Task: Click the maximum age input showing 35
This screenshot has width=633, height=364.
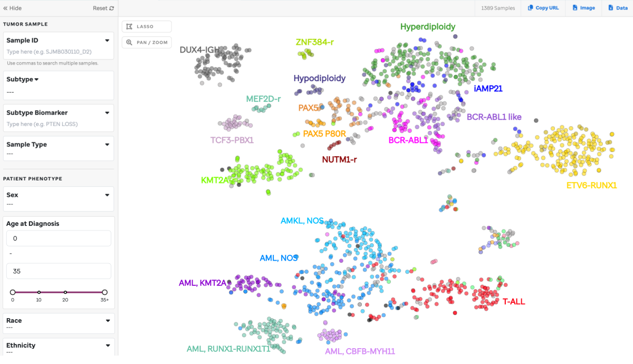Action: 59,271
